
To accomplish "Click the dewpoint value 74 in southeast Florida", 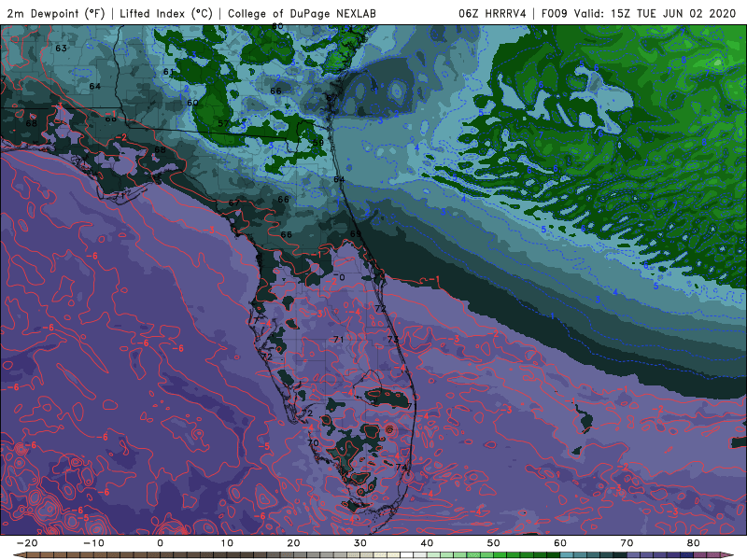I will coord(402,468).
